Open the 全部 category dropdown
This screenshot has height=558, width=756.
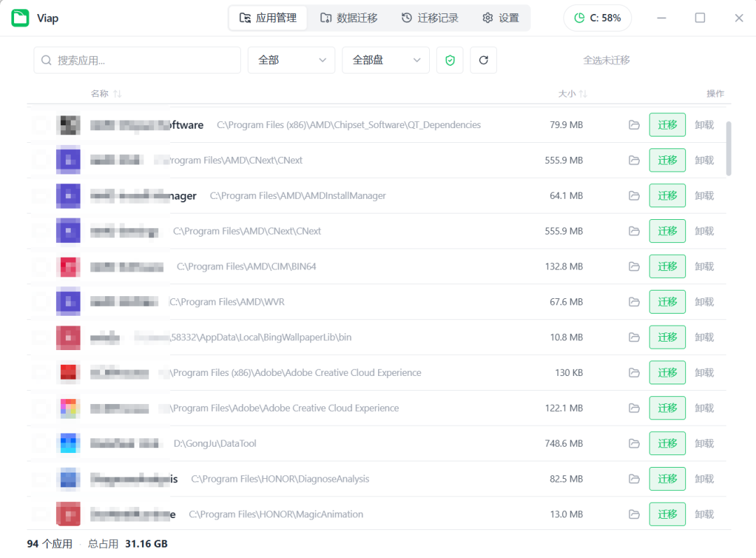[291, 60]
